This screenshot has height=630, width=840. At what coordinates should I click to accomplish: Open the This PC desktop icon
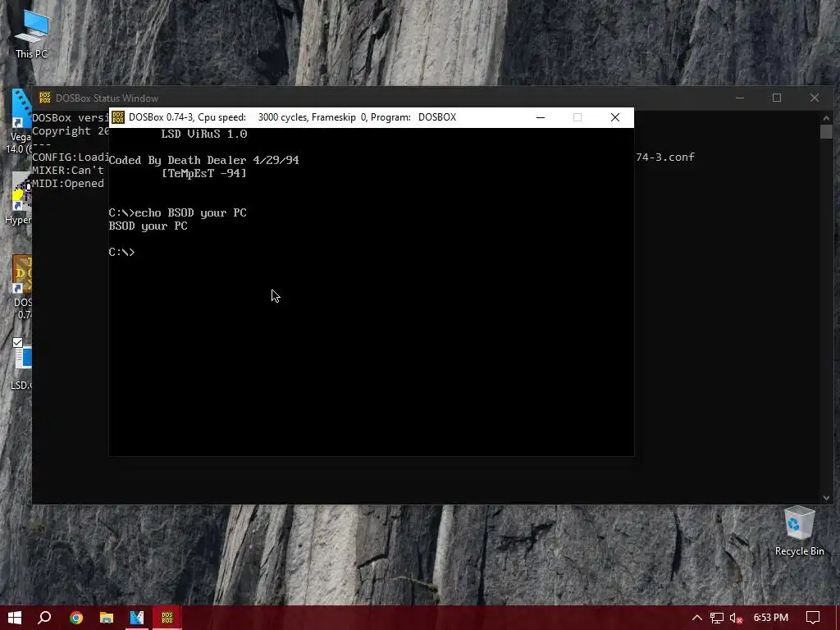coord(31,34)
